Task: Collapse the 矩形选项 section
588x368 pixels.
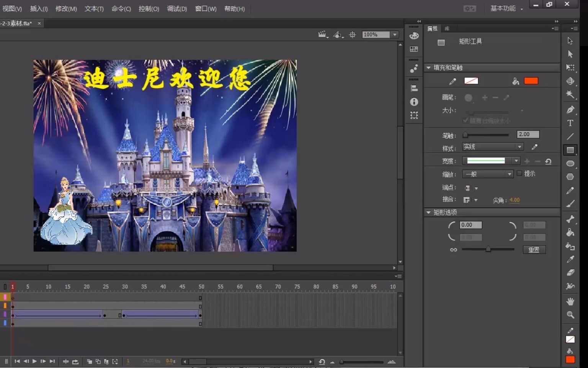Action: click(428, 212)
